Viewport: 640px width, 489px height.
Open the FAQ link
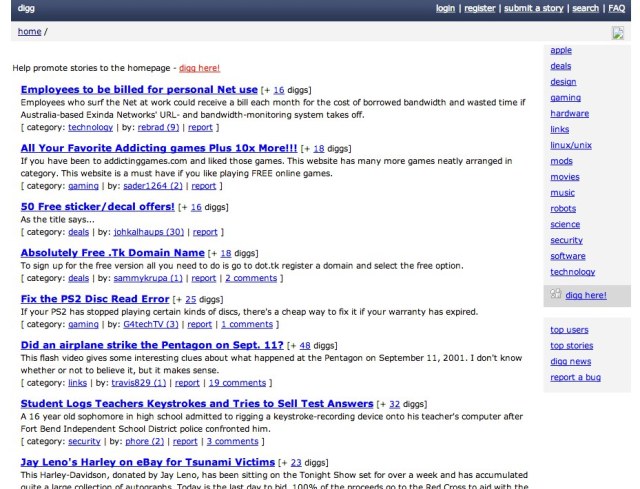click(616, 8)
